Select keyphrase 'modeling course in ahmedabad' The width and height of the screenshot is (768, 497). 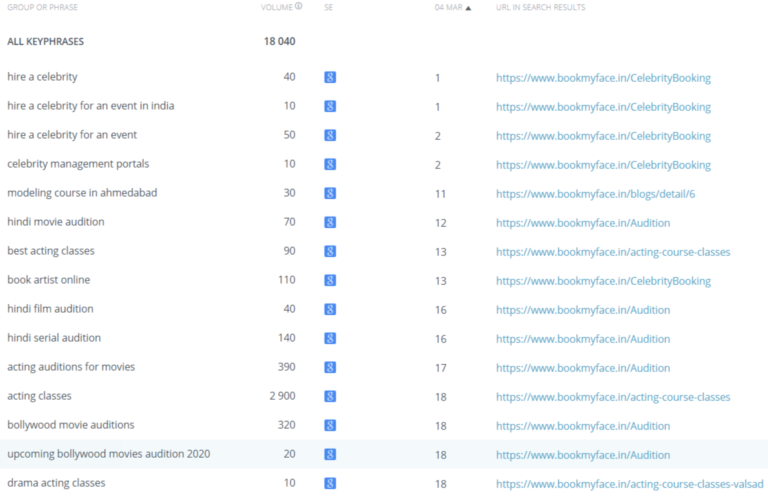[82, 193]
